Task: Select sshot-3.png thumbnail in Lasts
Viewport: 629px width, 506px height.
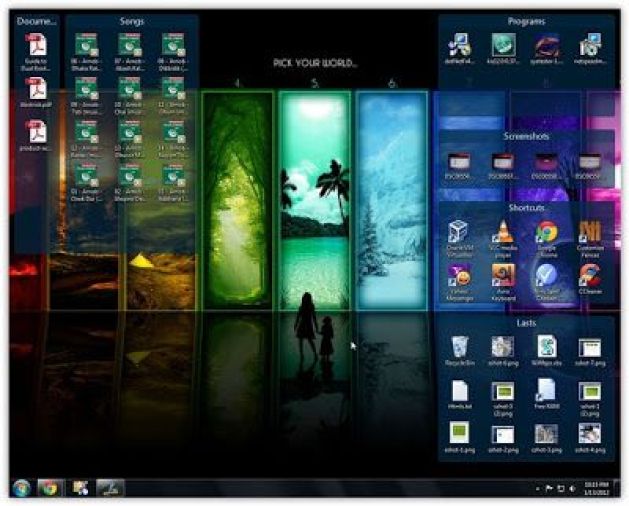Action: [x=546, y=438]
